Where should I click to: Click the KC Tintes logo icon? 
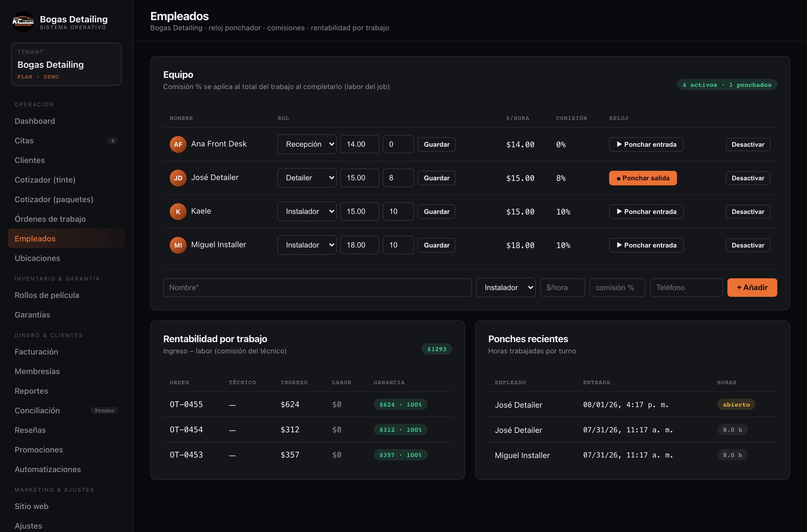[x=23, y=22]
